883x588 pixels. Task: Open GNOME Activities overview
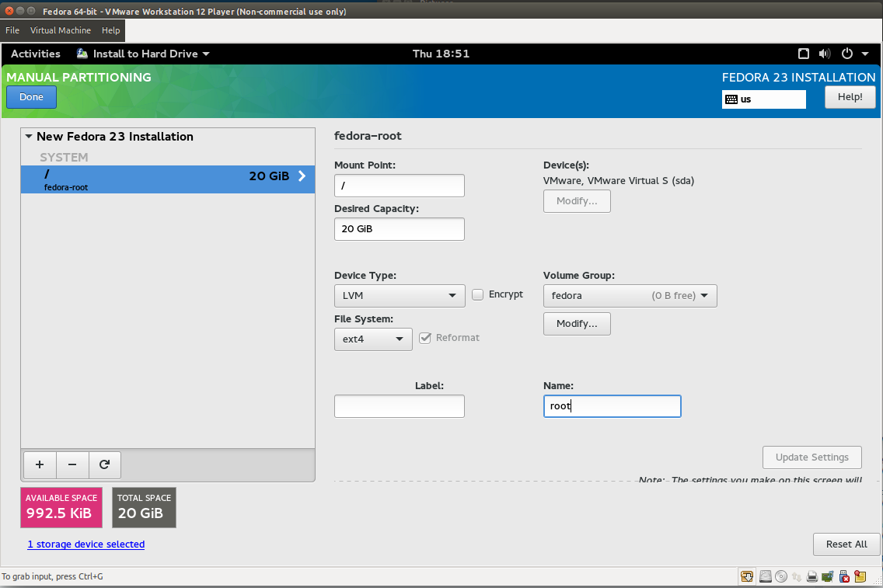[x=36, y=54]
